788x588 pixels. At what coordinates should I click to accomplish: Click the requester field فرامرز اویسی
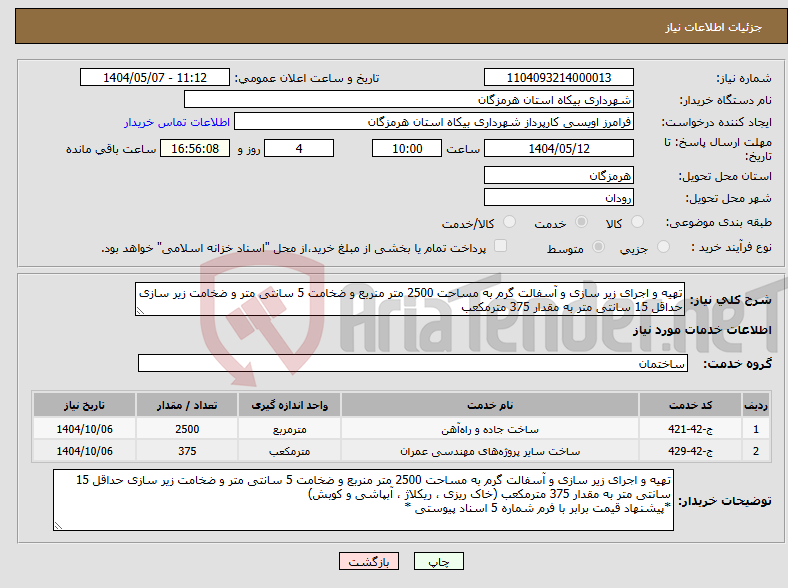click(434, 122)
